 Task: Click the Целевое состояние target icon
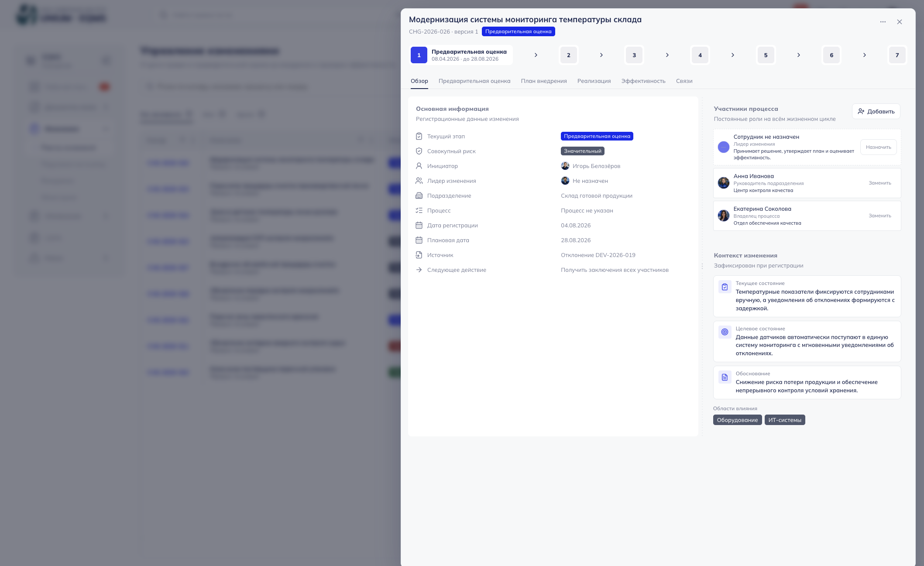725,332
